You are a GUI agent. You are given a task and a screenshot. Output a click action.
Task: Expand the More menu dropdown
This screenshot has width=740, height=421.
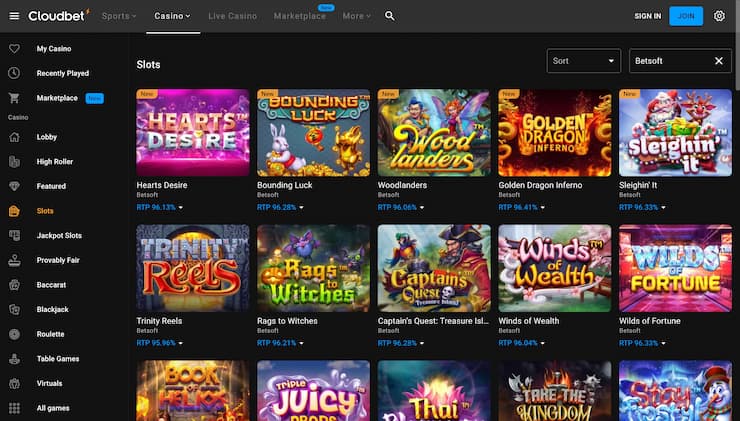click(x=357, y=16)
